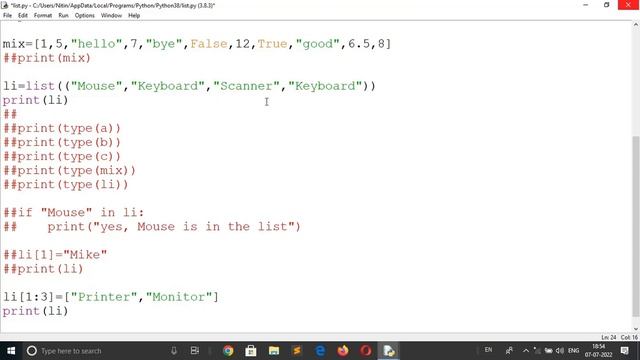The height and width of the screenshot is (360, 640).
Task: Click the "Mouse" string in li=list line
Action: coord(96,86)
